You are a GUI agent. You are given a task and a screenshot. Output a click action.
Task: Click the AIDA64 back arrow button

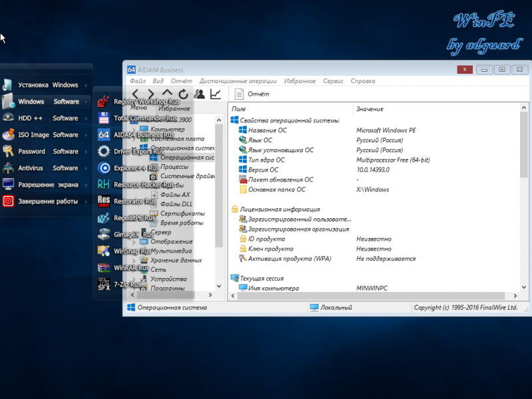tap(136, 94)
